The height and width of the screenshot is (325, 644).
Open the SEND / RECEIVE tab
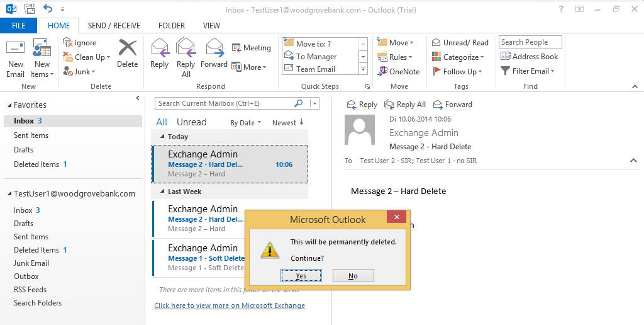pos(114,25)
